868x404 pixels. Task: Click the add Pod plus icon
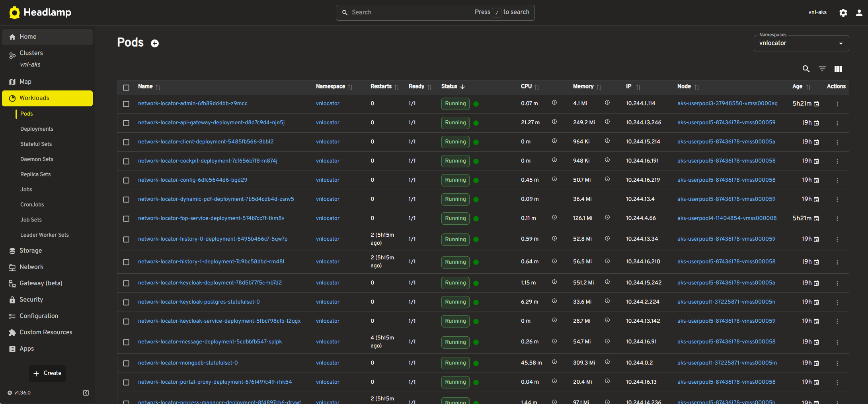[155, 43]
